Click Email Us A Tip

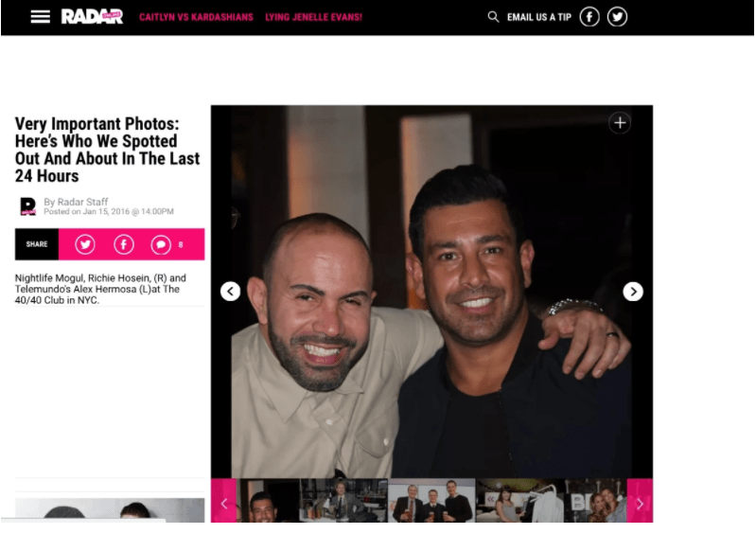pos(539,17)
